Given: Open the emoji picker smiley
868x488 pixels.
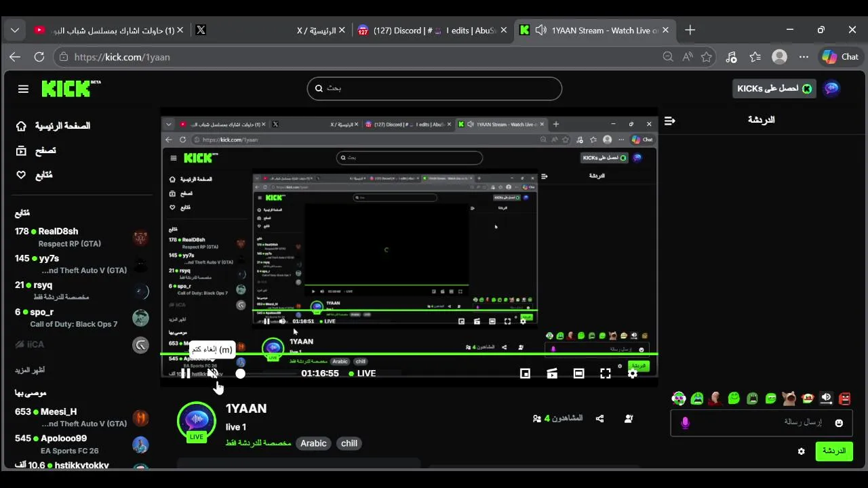Looking at the screenshot, I should point(839,423).
